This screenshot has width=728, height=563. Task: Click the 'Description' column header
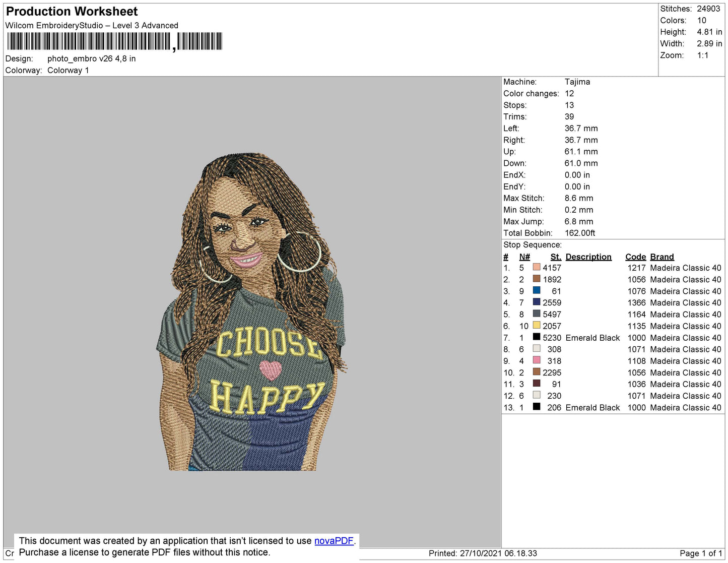[588, 257]
